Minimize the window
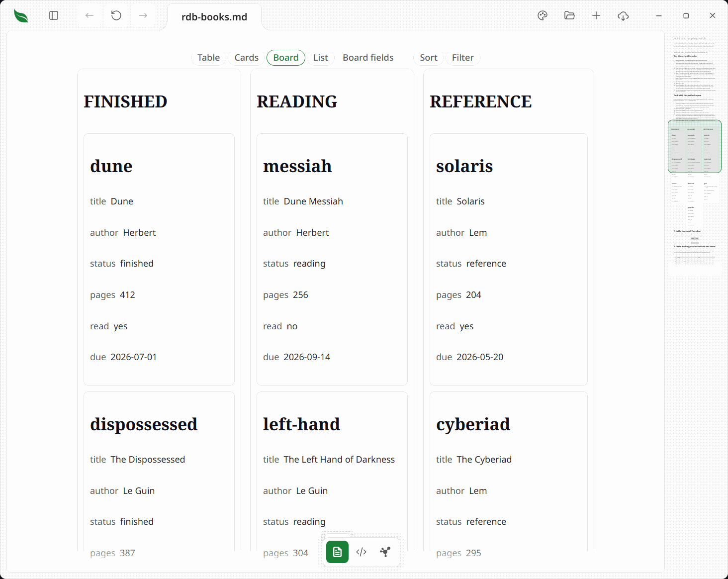Screen dimensions: 728x579 tap(659, 16)
